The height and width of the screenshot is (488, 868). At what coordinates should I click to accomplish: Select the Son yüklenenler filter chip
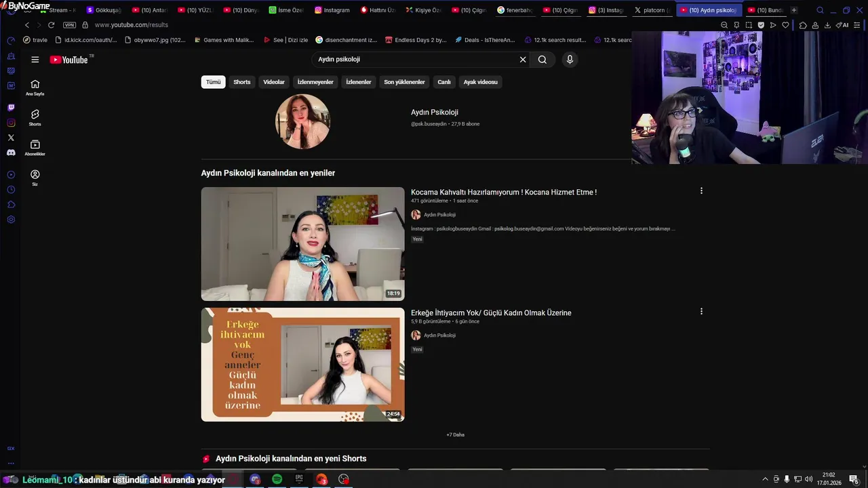404,82
